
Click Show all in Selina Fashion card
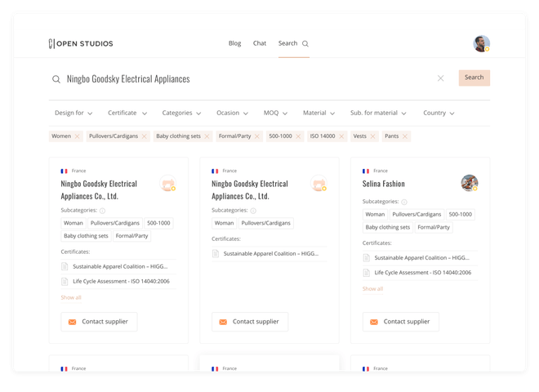tap(372, 289)
